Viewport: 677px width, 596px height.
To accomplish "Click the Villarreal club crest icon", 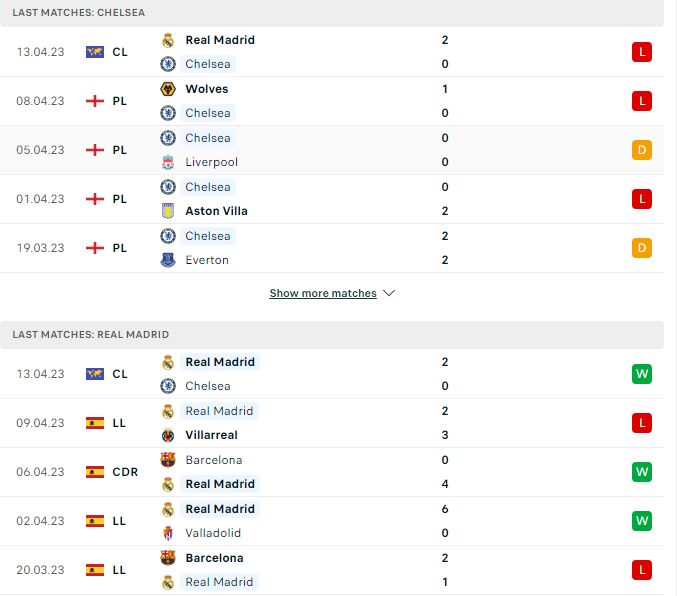I will point(168,435).
